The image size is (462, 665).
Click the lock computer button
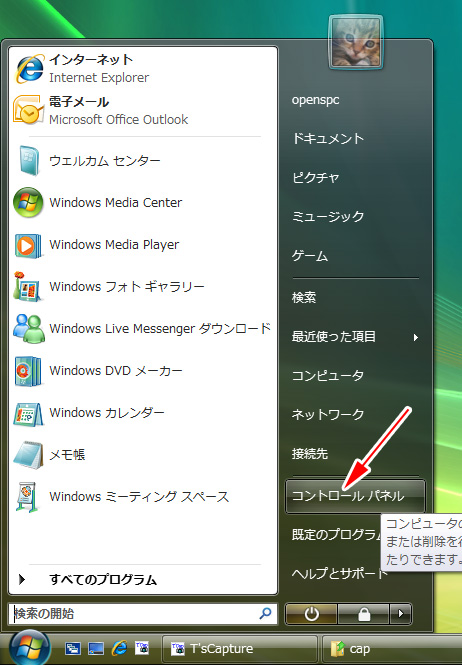pyautogui.click(x=364, y=614)
